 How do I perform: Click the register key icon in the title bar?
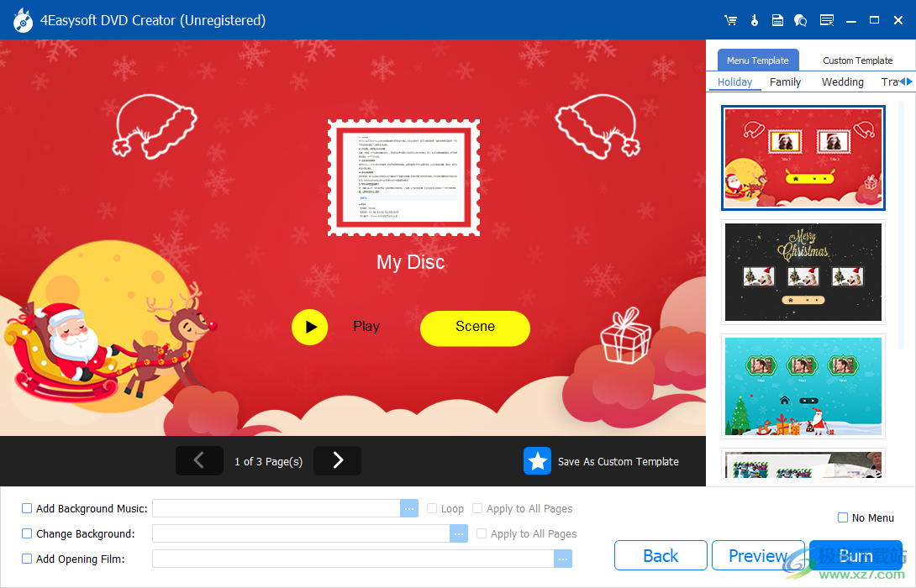(754, 19)
